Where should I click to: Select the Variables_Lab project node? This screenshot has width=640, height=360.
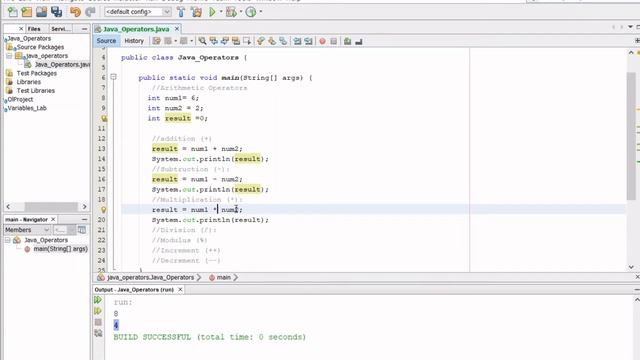(27, 108)
